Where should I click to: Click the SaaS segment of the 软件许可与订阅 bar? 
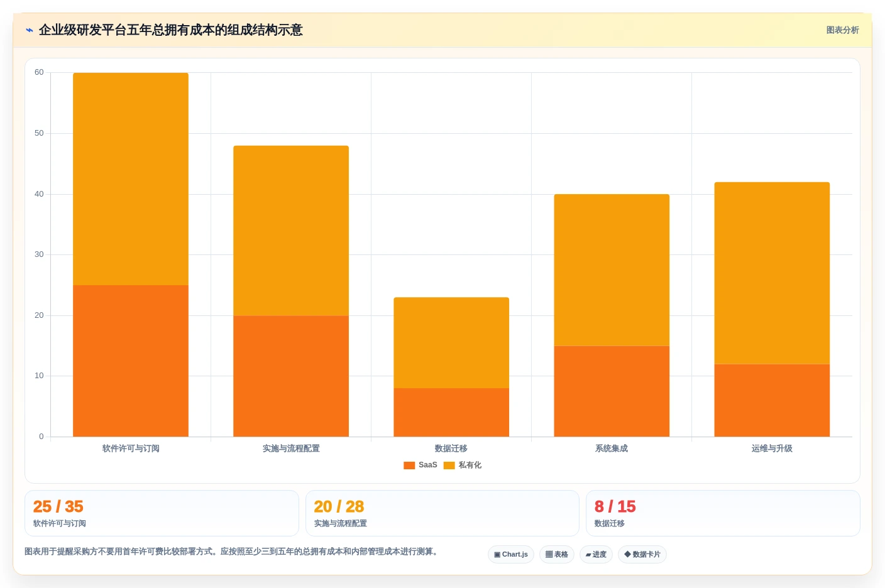click(x=131, y=361)
